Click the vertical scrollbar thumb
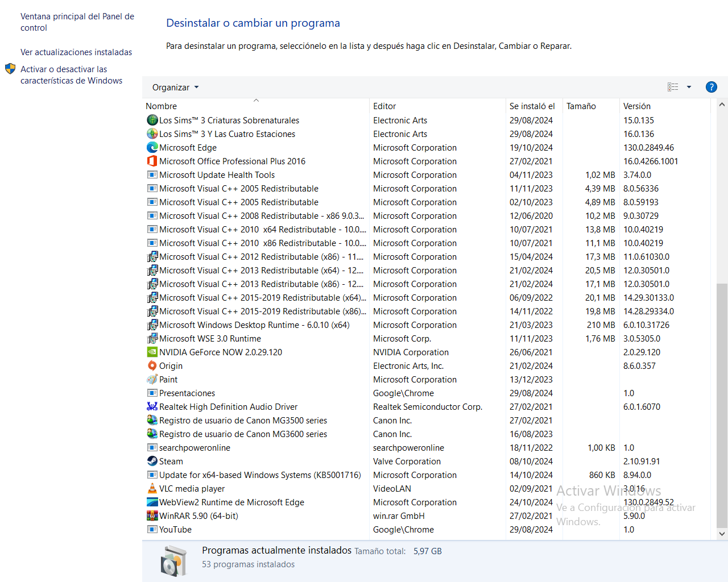 pos(722,405)
